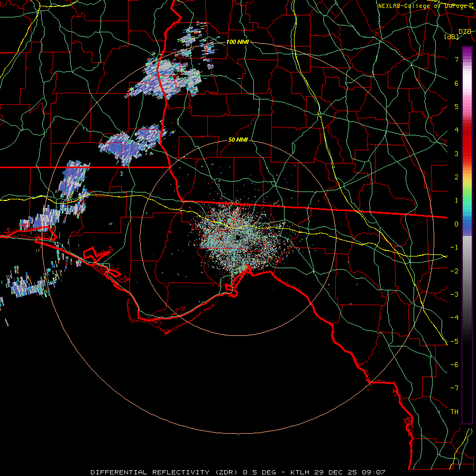Click the -1 value on the color scale
476x476 pixels.
pos(454,248)
